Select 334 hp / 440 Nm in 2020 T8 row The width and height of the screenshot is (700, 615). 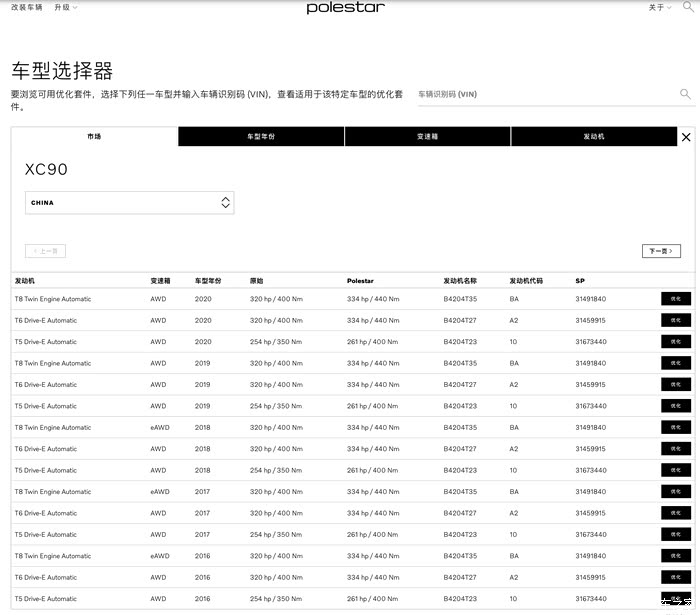coord(373,299)
